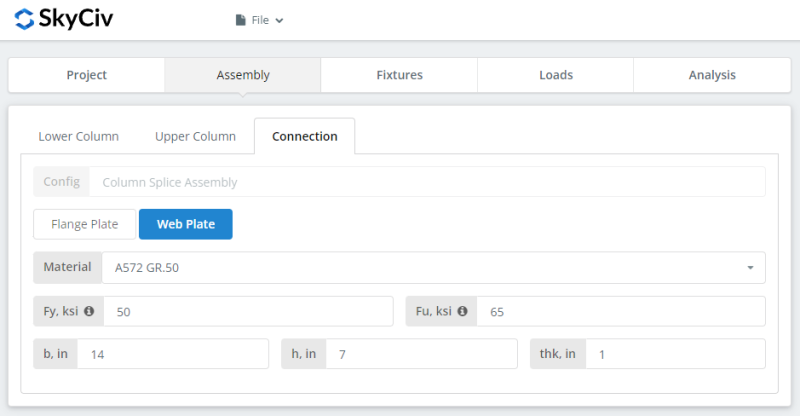
Task: Open the Analysis tab
Action: coord(712,75)
